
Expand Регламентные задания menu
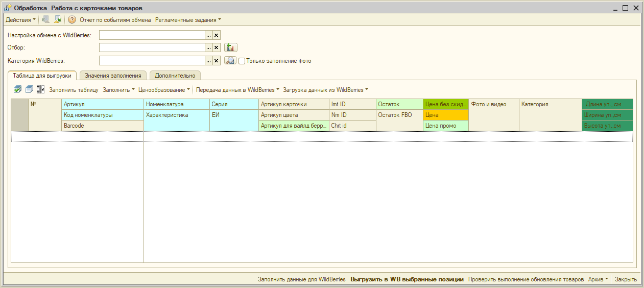[x=188, y=20]
